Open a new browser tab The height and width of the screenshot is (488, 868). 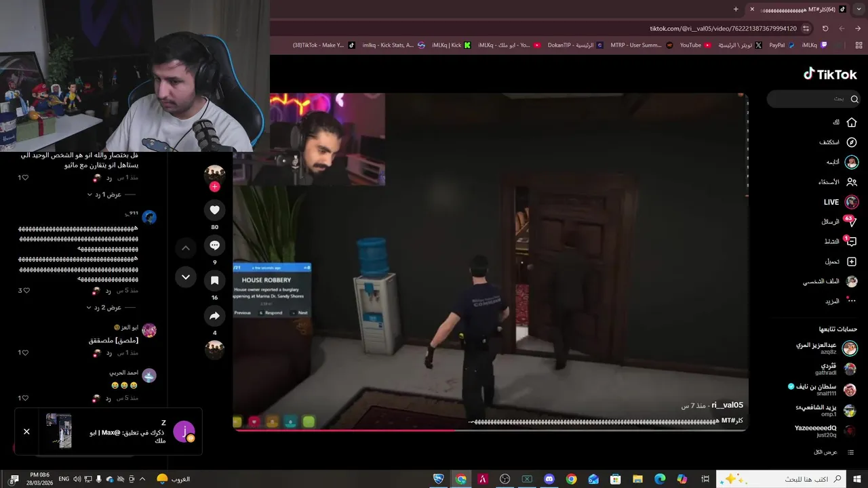[x=736, y=9]
